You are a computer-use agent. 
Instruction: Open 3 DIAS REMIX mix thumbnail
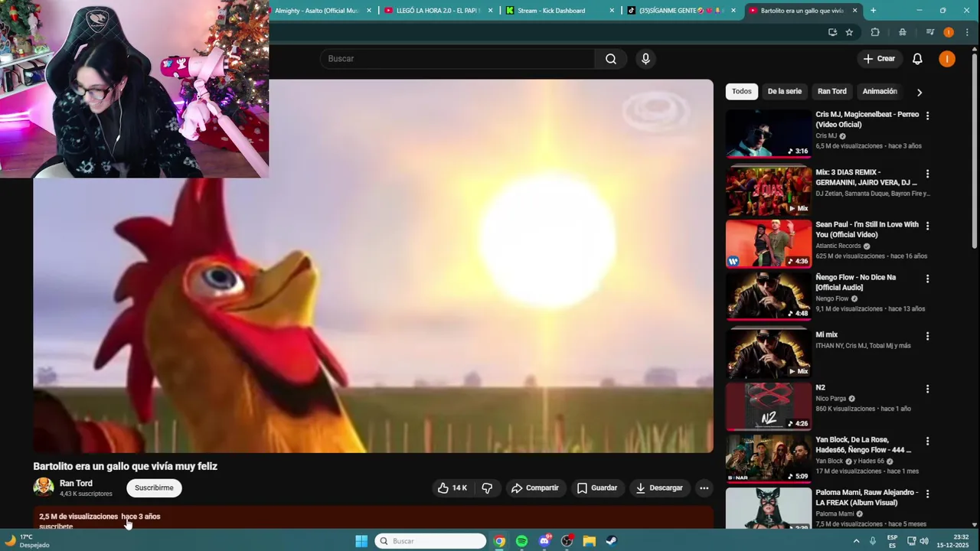pos(769,191)
